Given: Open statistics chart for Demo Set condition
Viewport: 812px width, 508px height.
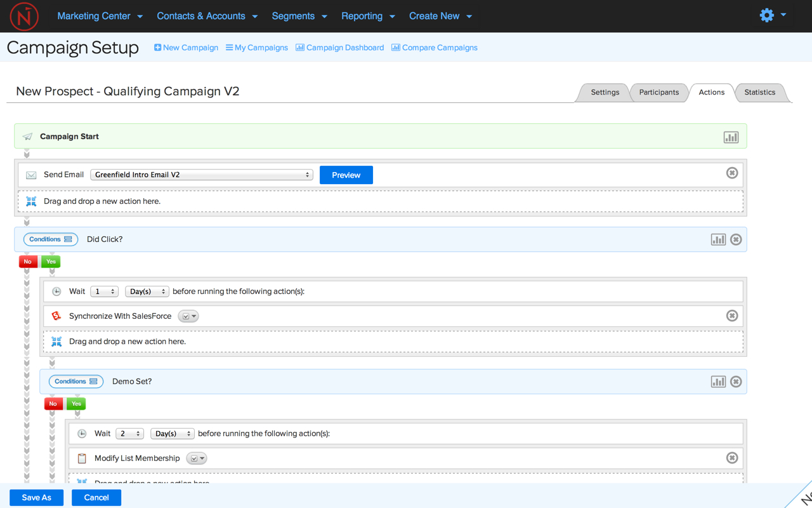Looking at the screenshot, I should pyautogui.click(x=718, y=382).
